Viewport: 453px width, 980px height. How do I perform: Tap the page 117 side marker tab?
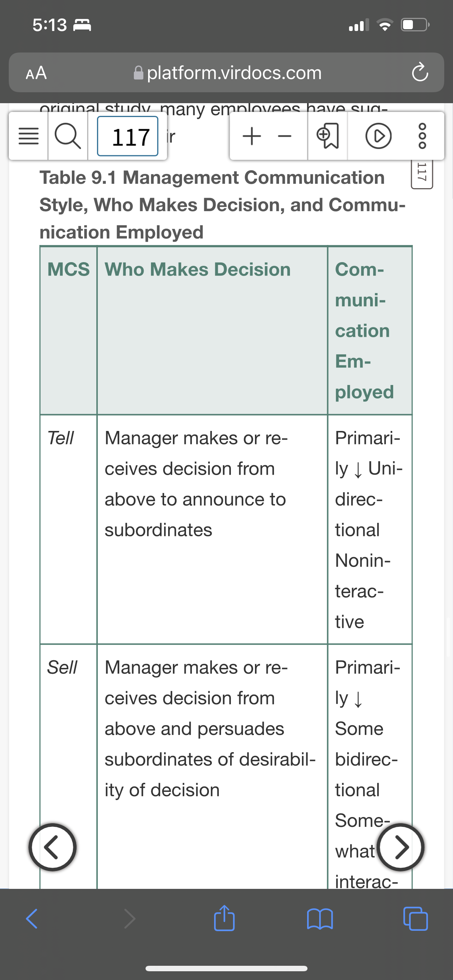coord(422,174)
